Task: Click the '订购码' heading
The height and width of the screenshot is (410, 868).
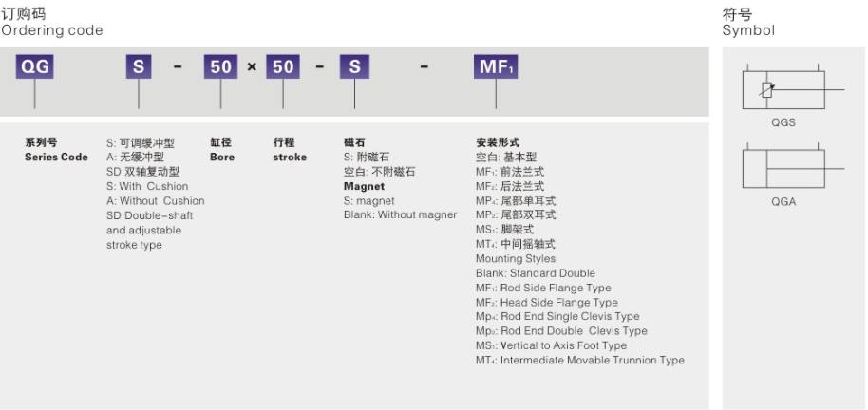Action: click(23, 12)
